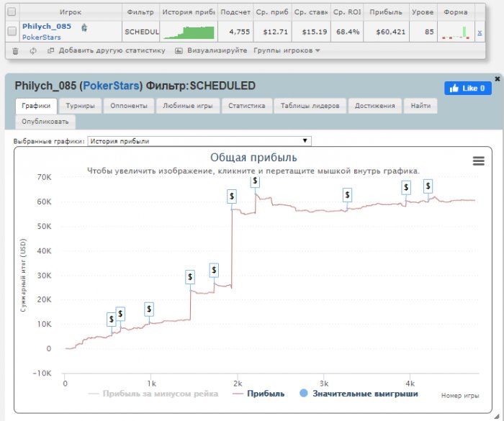Click the '68.4%' ROI value
This screenshot has height=421, width=504.
coord(348,32)
